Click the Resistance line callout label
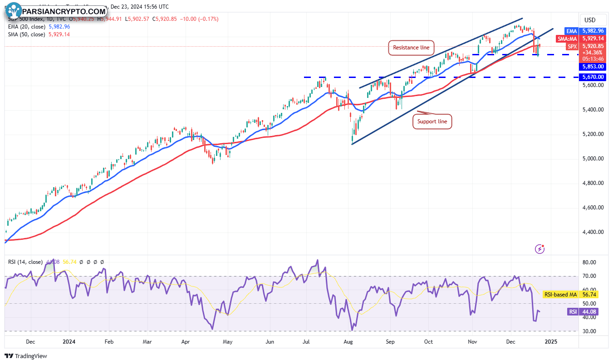Screen dimensions: 613x364 (411, 48)
